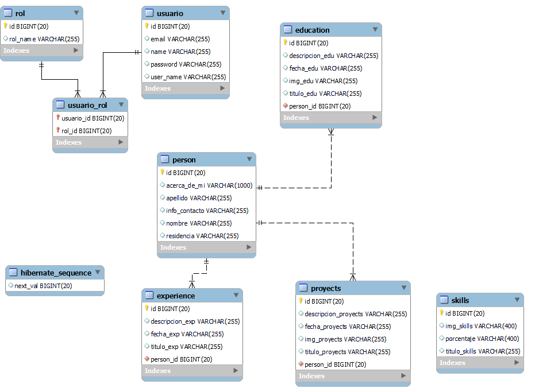Screen dimensions: 535x392
Task: Open the dropdown triangle on the rol table header
Action: coord(76,12)
